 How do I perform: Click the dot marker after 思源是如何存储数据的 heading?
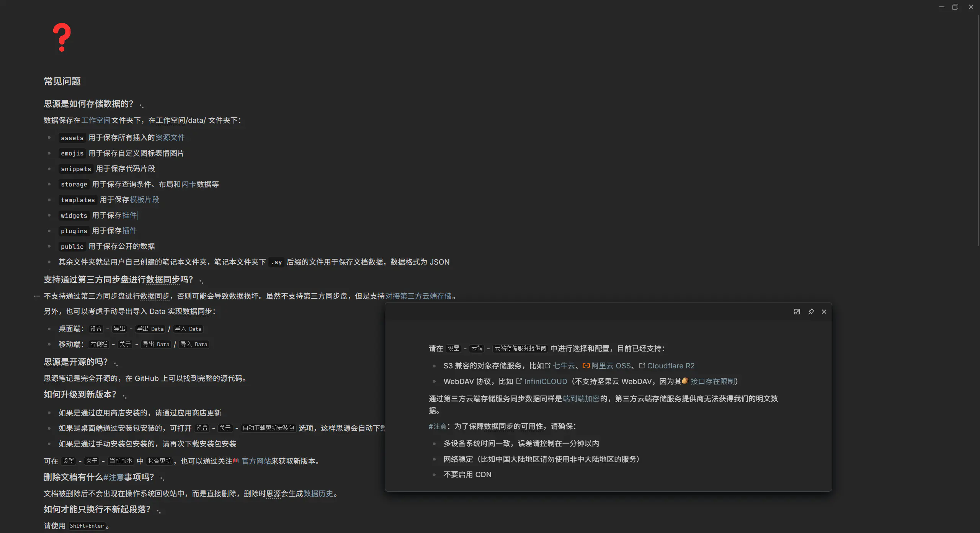pyautogui.click(x=142, y=105)
